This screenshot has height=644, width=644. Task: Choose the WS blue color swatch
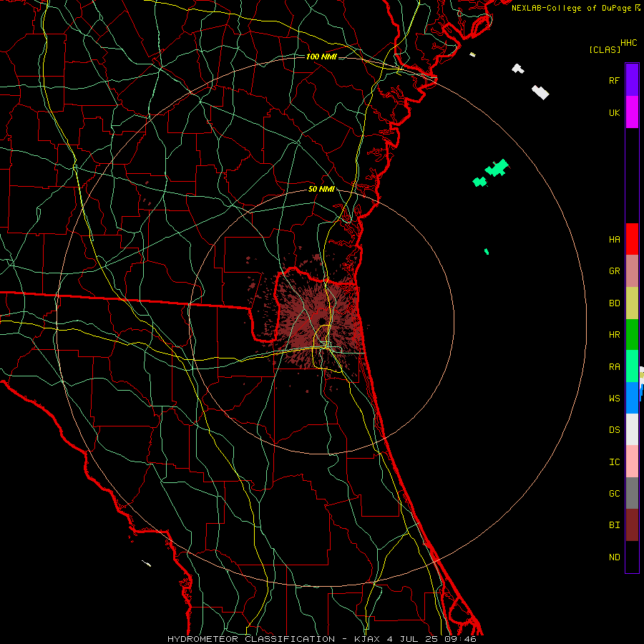tap(632, 398)
